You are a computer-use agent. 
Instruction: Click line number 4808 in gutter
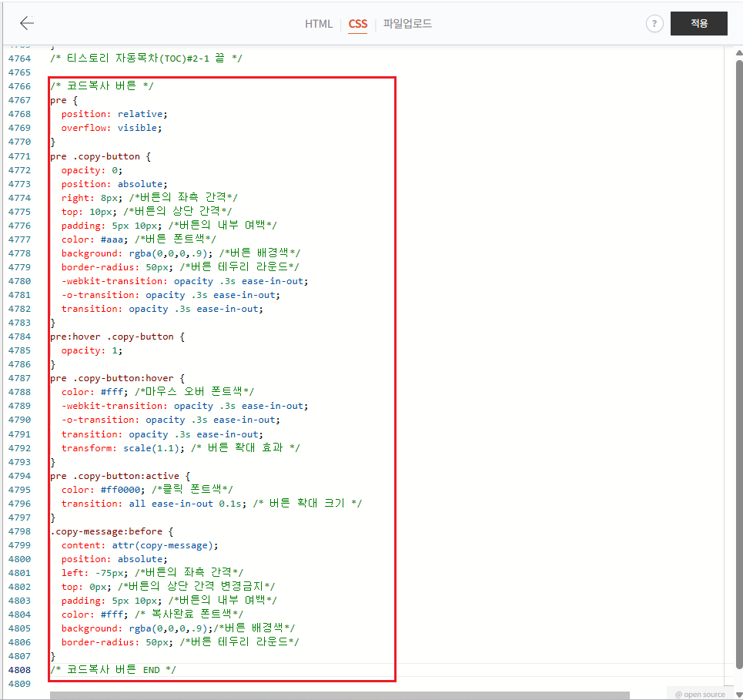pos(19,670)
